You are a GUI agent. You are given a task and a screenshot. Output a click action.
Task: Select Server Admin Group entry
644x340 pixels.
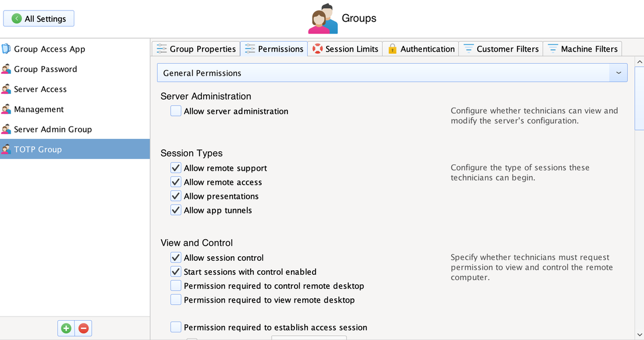(x=75, y=130)
